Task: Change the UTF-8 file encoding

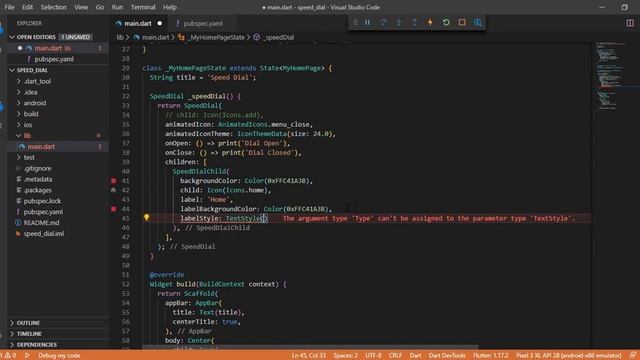Action: click(x=373, y=356)
